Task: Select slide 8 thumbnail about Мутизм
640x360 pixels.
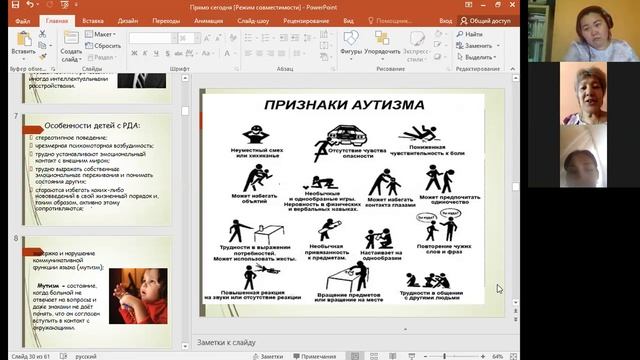Action: pos(97,291)
